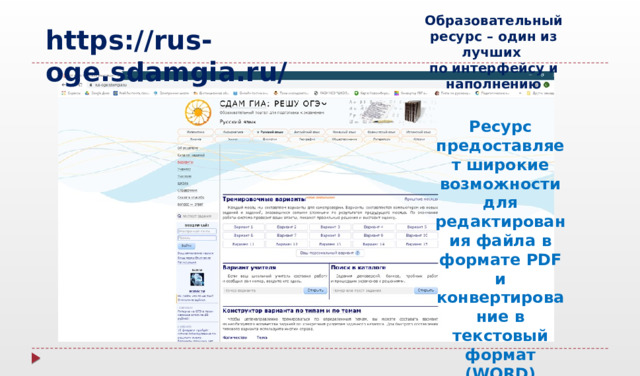This screenshot has height=376, width=640.
Task: Click Открыть button under Вариант учителя
Action: [x=315, y=290]
